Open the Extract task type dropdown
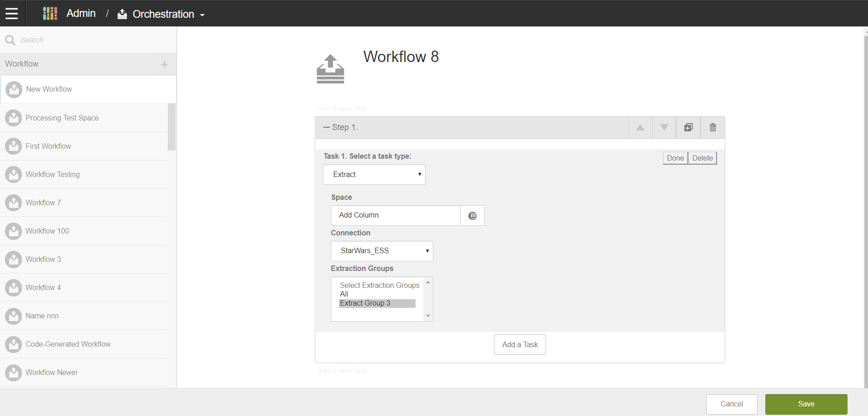 pos(374,175)
